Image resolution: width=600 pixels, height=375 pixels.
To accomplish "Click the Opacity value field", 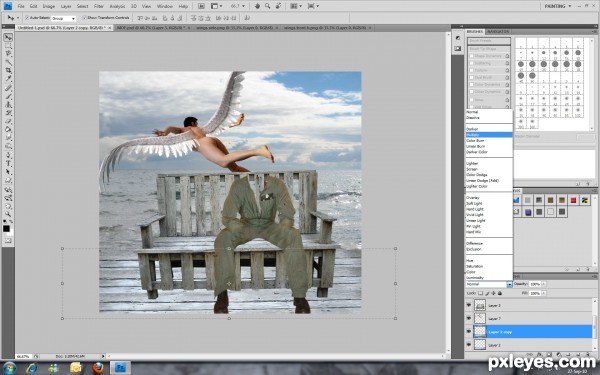I will point(535,284).
